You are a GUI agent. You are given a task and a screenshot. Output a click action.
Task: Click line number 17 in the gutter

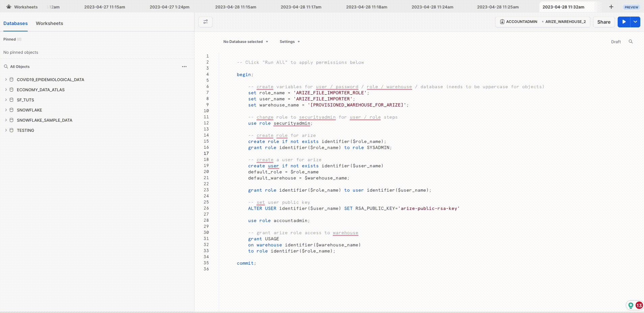[206, 153]
